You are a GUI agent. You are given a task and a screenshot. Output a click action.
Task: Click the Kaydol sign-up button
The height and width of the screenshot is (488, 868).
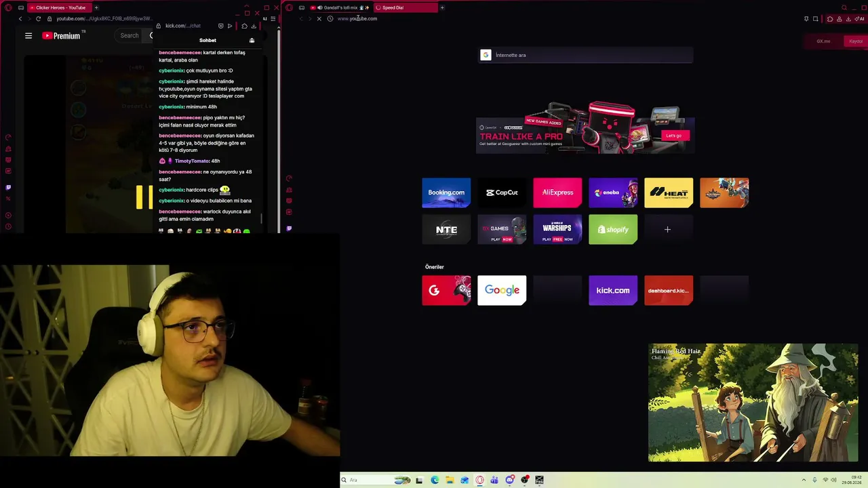click(856, 41)
